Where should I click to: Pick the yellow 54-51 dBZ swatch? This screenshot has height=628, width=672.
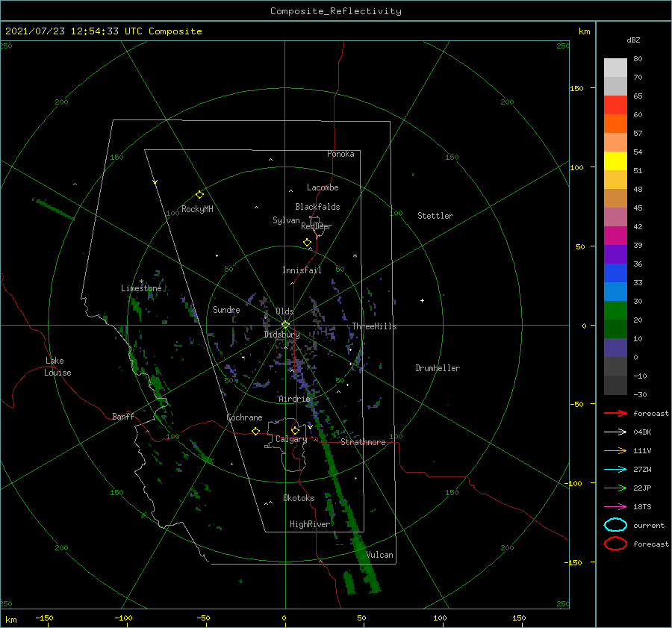click(615, 161)
